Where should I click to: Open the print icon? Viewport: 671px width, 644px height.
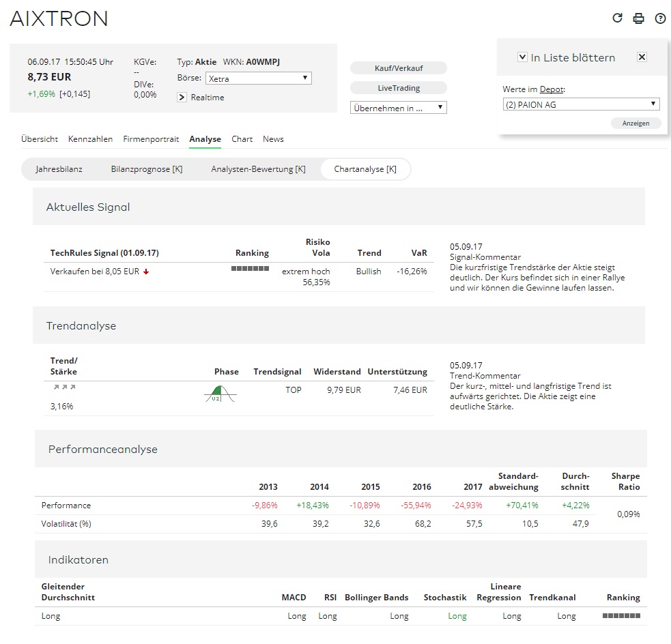[639, 18]
